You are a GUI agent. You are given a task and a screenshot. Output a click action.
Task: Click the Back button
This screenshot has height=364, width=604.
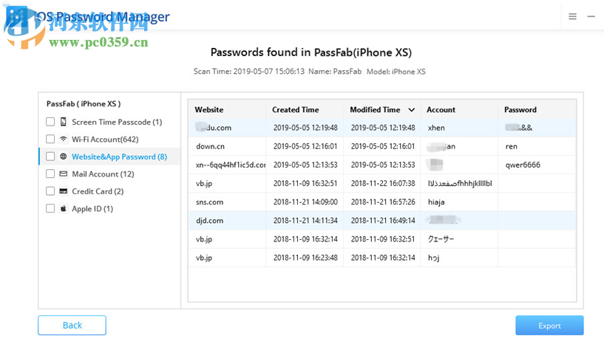coord(72,325)
